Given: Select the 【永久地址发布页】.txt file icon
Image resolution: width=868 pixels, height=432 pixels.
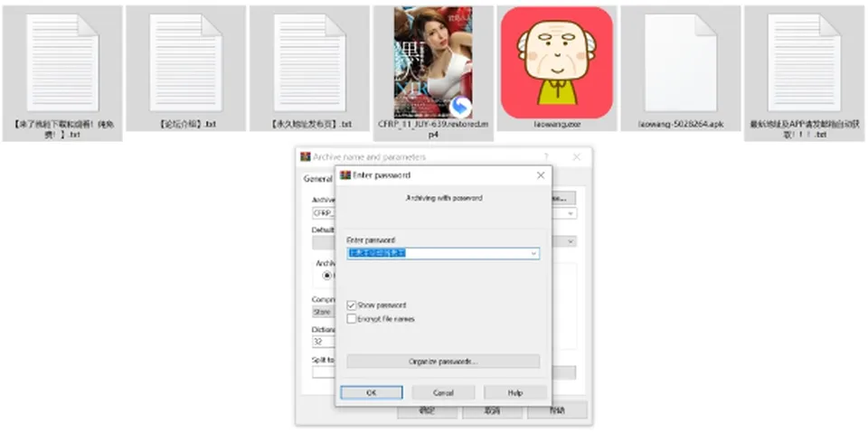Looking at the screenshot, I should (309, 62).
